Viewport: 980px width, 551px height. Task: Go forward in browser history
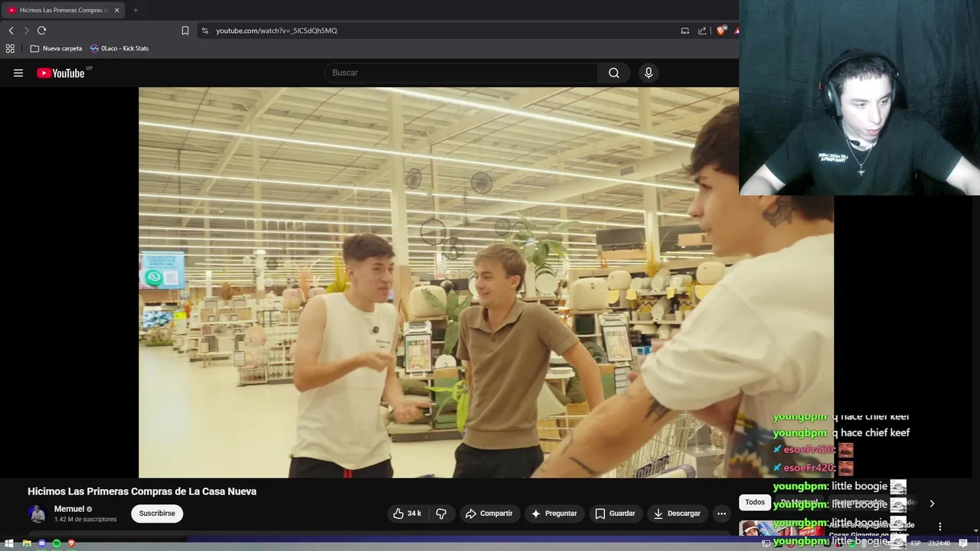click(26, 31)
